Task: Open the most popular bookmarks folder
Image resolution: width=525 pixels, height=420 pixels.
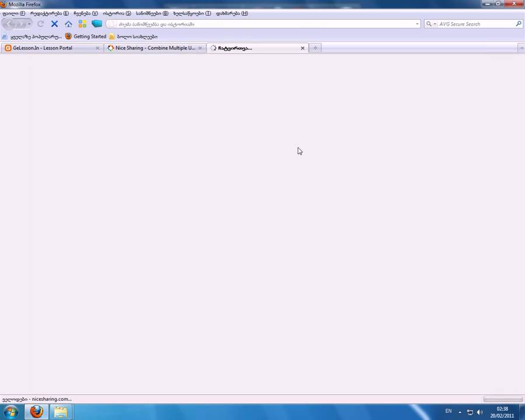Action: [x=32, y=37]
